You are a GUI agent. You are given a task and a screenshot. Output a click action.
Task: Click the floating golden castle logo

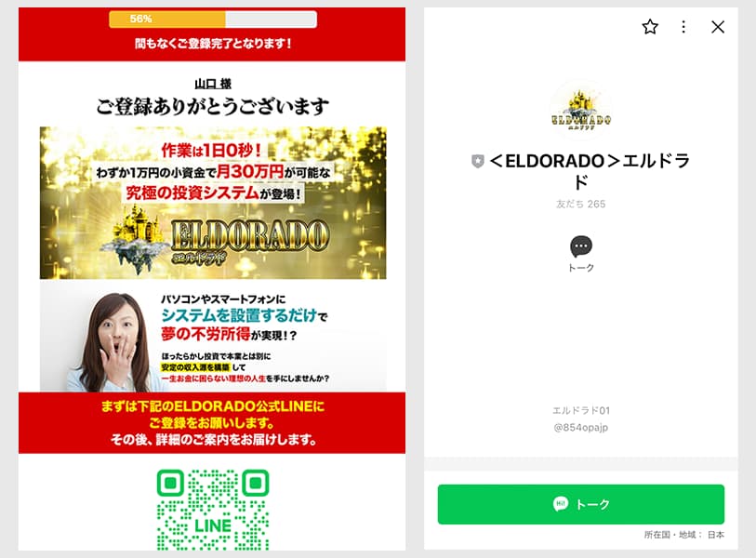coord(134,239)
